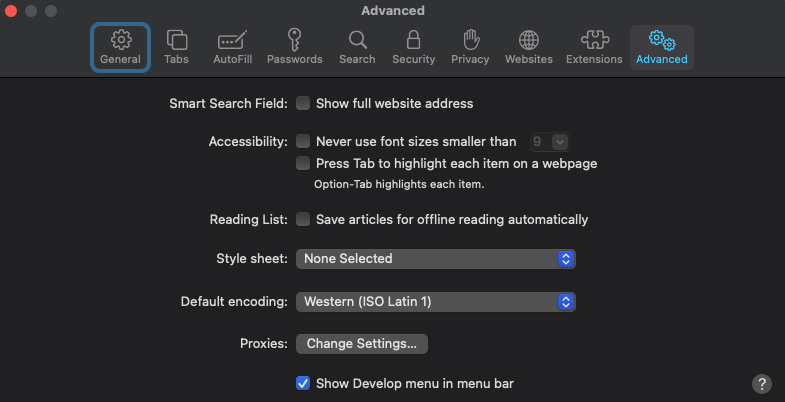This screenshot has width=785, height=402.
Task: Open the Extensions puzzle piece tab
Action: pyautogui.click(x=594, y=48)
